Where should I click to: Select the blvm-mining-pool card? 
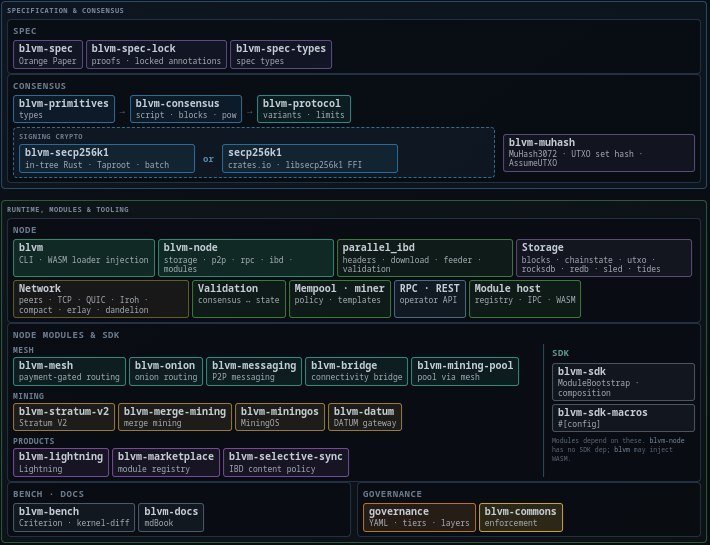[465, 372]
